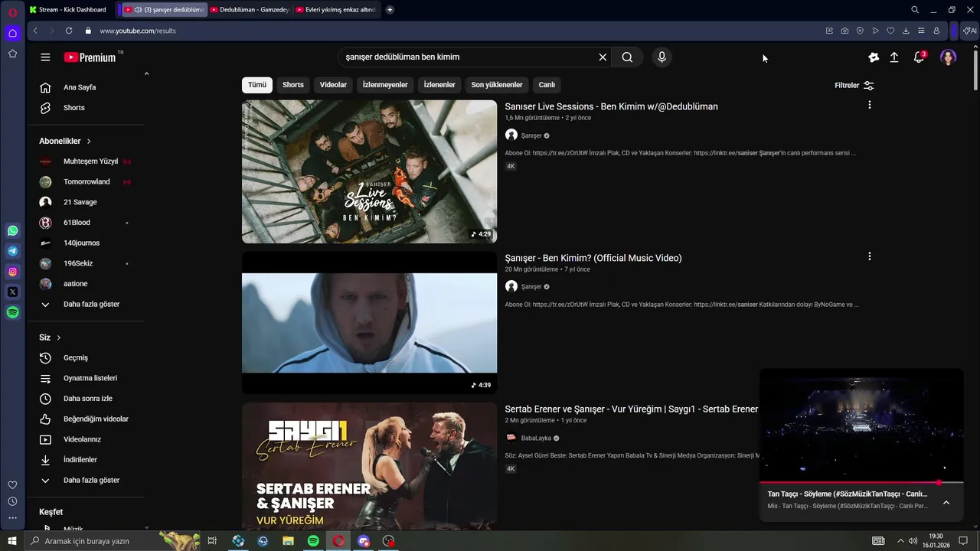
Task: Open the Opera tab search magnifier
Action: pyautogui.click(x=915, y=10)
